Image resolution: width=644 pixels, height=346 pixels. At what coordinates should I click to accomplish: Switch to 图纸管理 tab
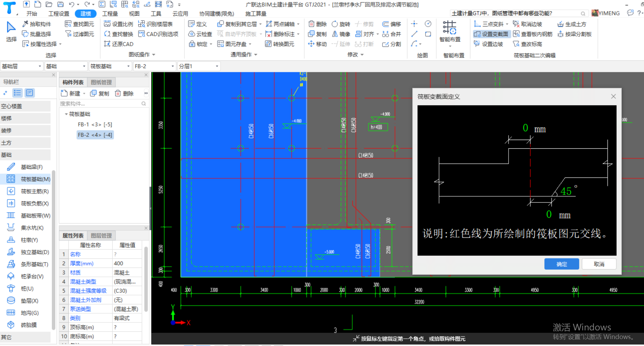click(101, 82)
